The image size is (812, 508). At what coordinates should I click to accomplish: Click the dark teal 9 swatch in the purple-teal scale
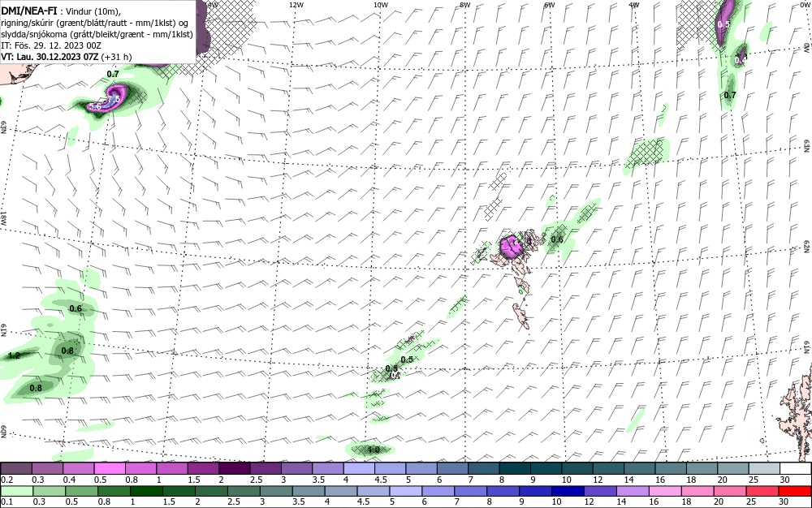click(x=546, y=469)
